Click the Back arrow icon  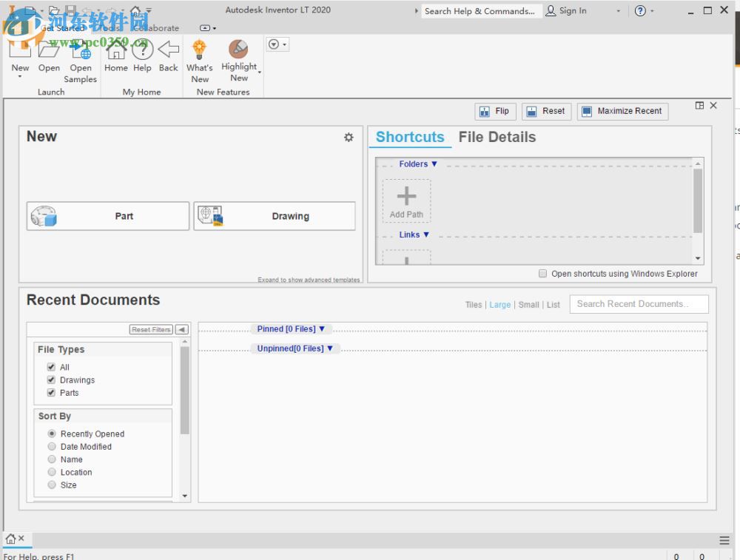pos(169,51)
